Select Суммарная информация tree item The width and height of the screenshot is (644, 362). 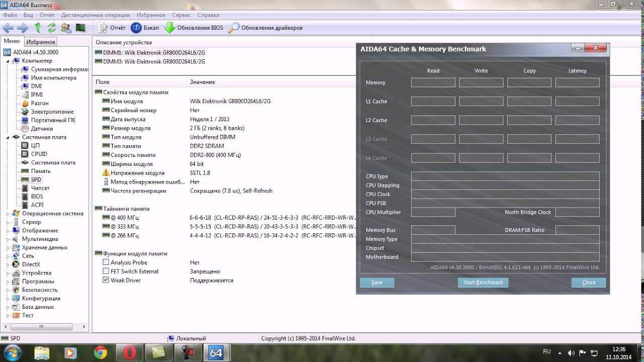pos(55,69)
